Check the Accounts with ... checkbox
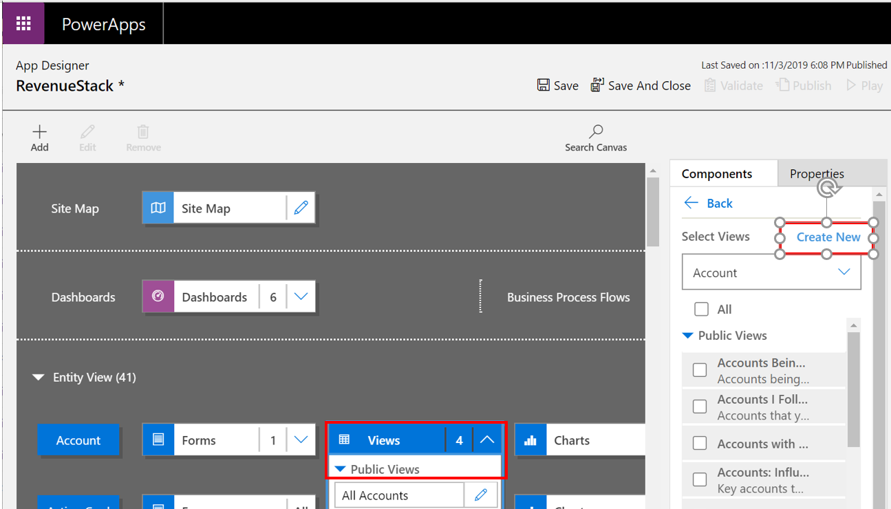 point(700,443)
